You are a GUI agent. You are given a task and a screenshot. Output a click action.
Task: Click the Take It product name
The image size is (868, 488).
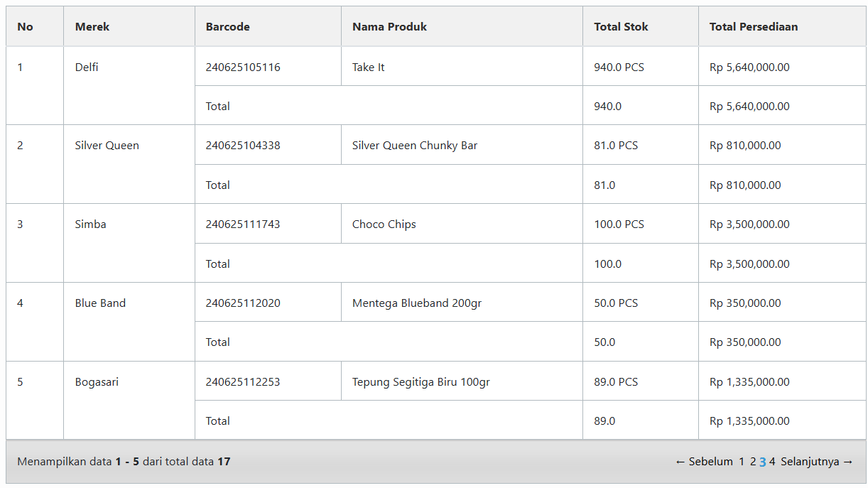tap(369, 67)
